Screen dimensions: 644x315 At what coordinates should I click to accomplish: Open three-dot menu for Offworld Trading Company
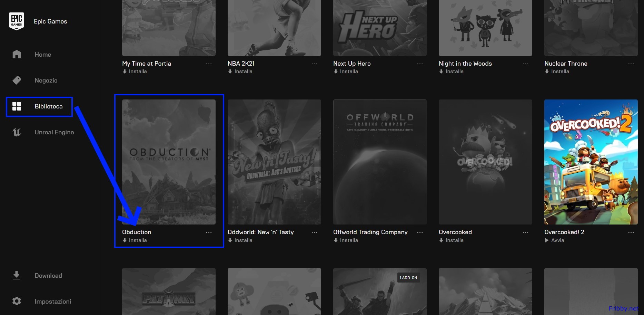click(x=420, y=232)
